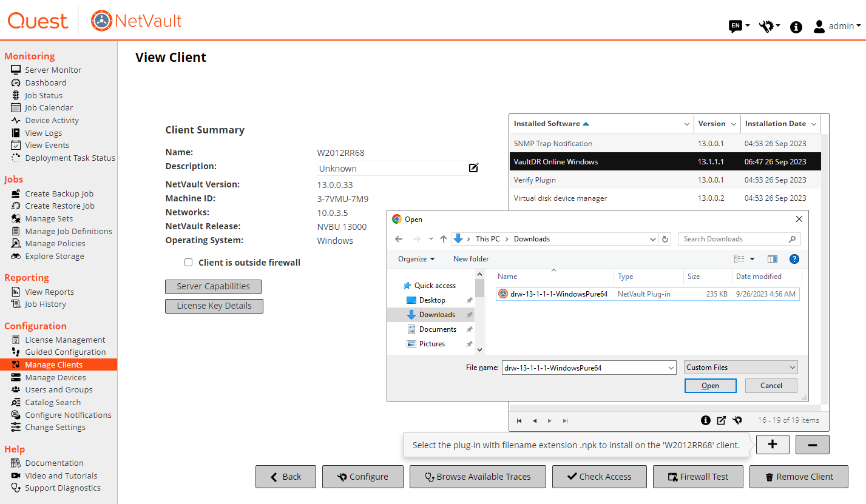This screenshot has width=866, height=504.
Task: Open the info icon in top header
Action: [796, 27]
